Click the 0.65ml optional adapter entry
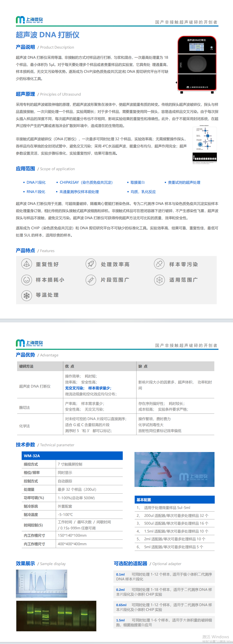Screen dimensions: 233x644 click(164, 607)
